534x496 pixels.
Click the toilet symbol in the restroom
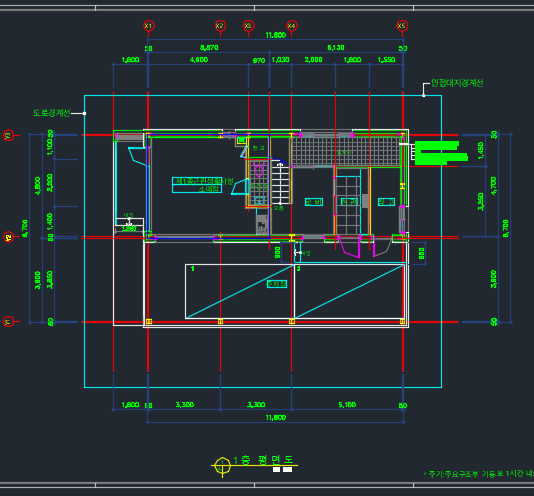point(259,169)
